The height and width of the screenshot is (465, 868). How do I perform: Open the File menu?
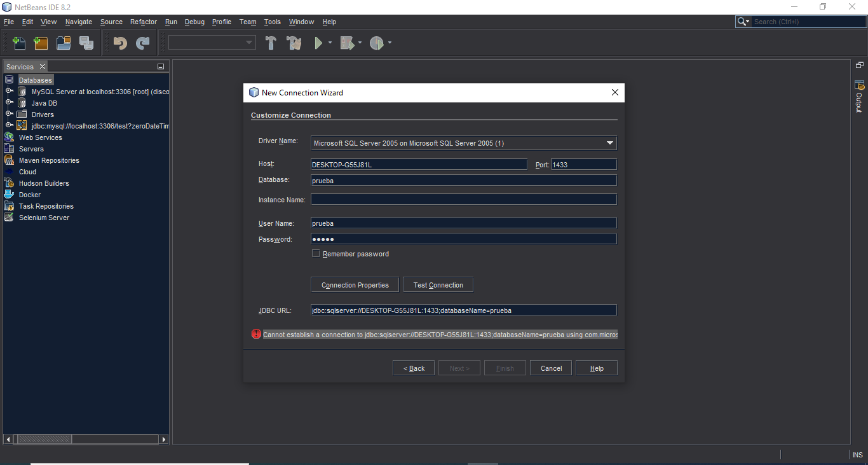[9, 22]
